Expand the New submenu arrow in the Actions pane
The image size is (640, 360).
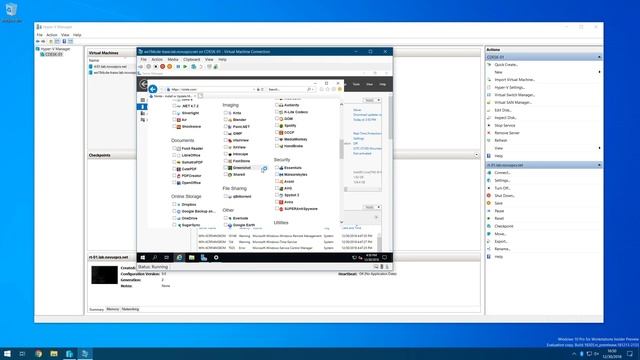pos(599,72)
